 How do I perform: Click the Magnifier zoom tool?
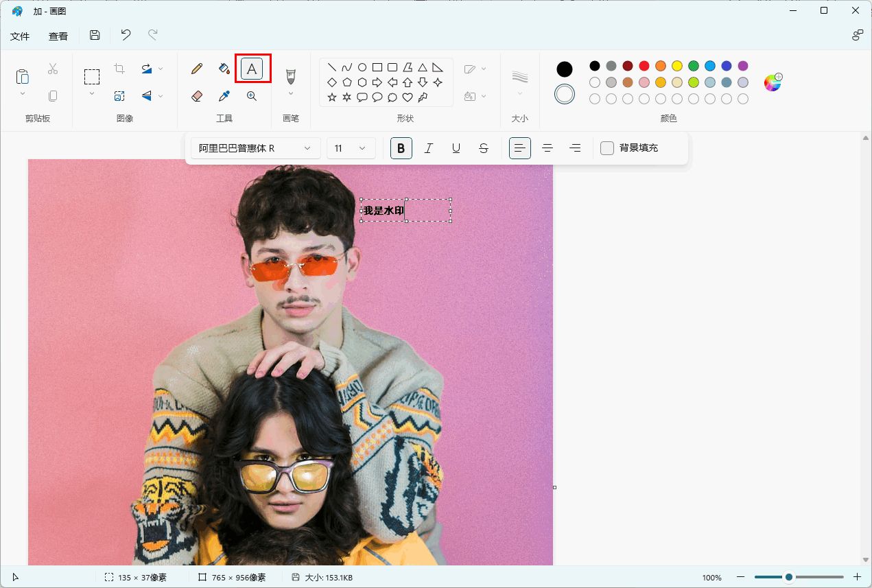pos(252,96)
